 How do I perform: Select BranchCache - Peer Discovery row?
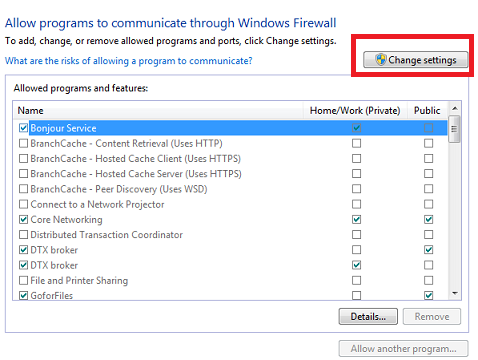(x=230, y=189)
